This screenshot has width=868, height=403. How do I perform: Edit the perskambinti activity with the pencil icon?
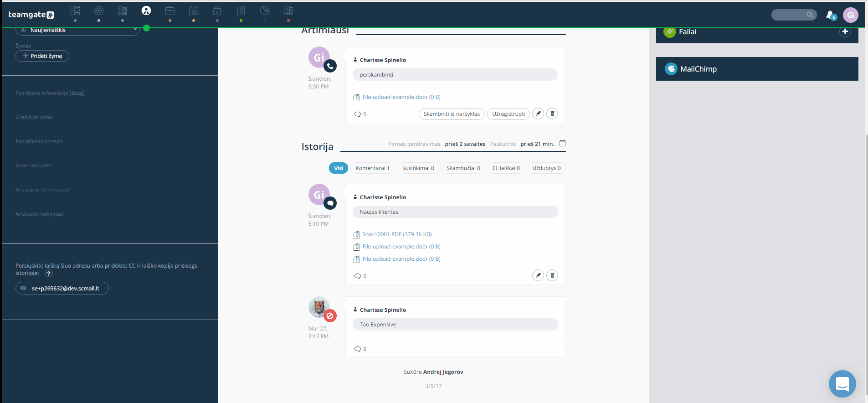click(538, 114)
